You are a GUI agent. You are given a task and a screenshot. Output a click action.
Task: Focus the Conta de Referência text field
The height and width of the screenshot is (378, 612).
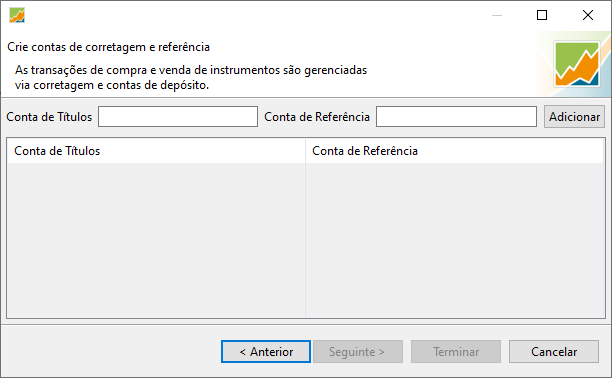pos(456,116)
